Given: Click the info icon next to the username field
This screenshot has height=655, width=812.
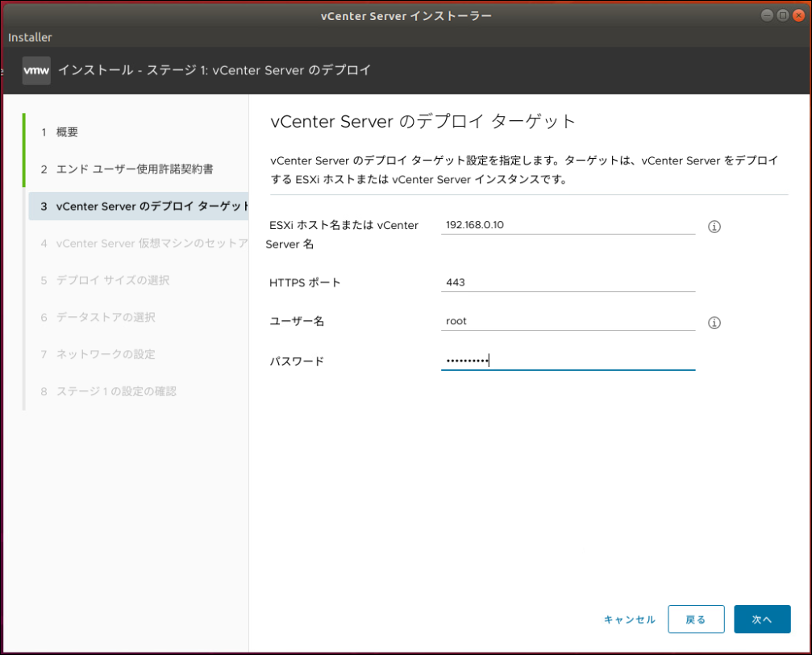Looking at the screenshot, I should (714, 323).
